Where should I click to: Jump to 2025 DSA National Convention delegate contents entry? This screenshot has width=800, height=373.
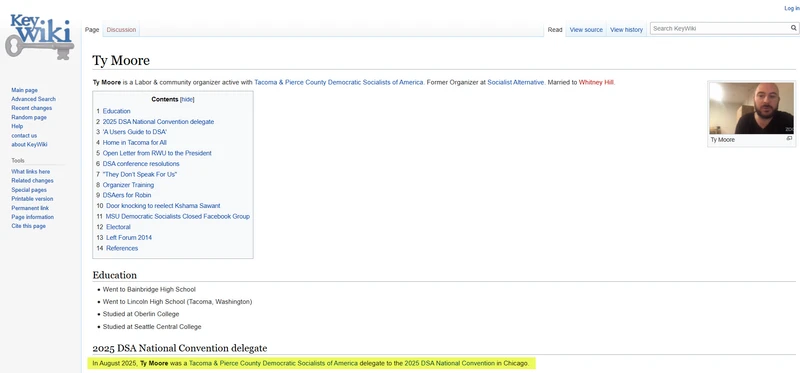tap(158, 122)
